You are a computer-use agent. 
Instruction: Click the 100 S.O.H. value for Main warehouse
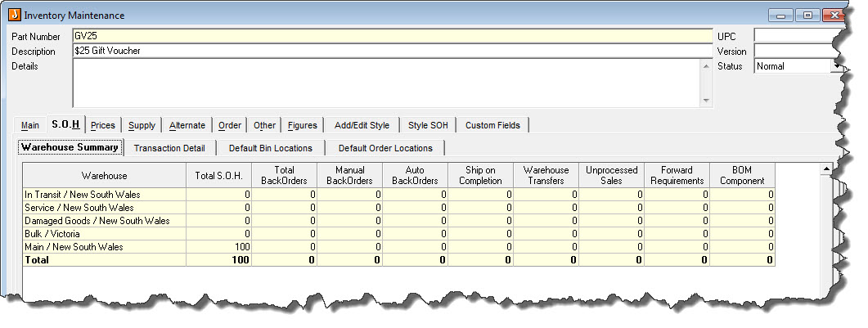click(x=241, y=247)
